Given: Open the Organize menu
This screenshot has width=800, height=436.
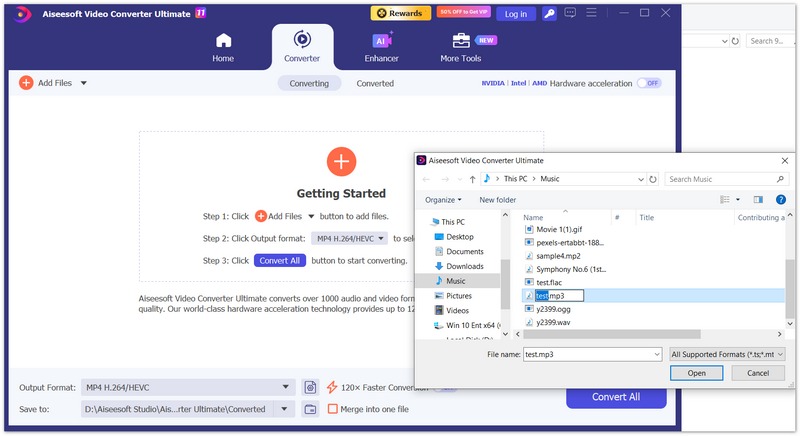Looking at the screenshot, I should coord(443,200).
